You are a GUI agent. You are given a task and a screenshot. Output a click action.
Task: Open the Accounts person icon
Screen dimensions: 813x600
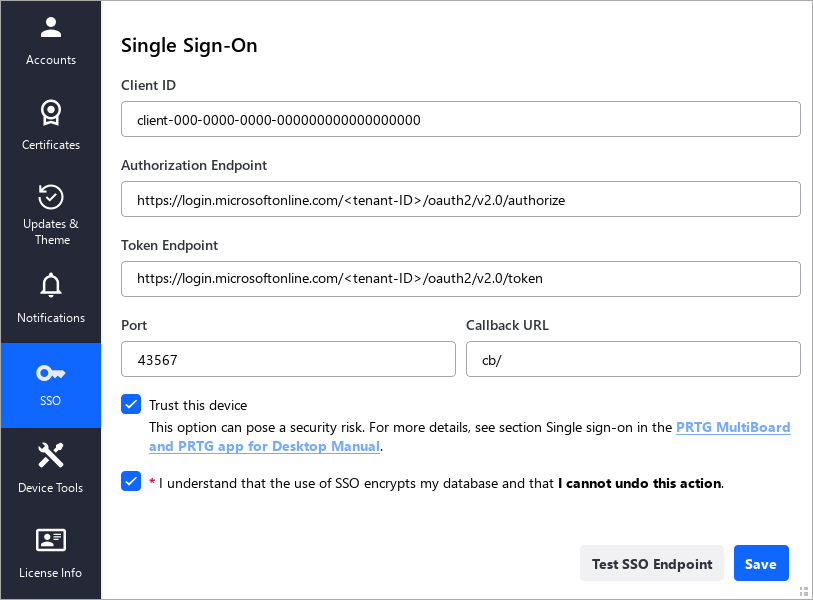(x=51, y=27)
